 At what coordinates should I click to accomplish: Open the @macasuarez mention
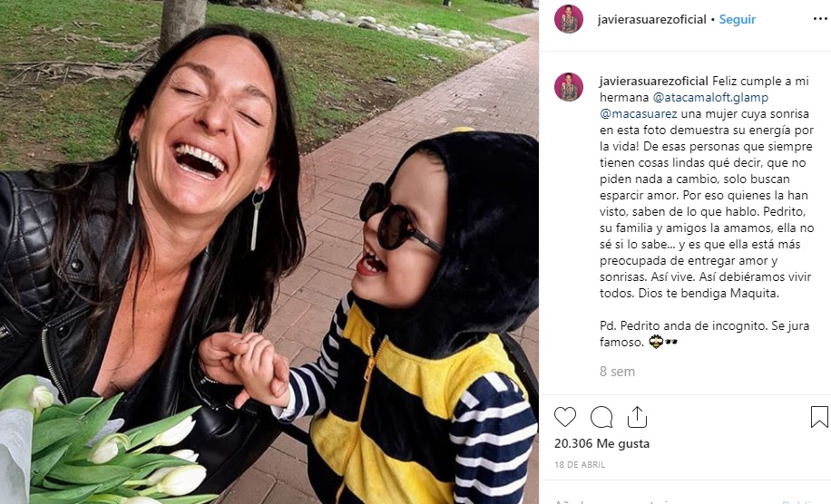[x=639, y=114]
